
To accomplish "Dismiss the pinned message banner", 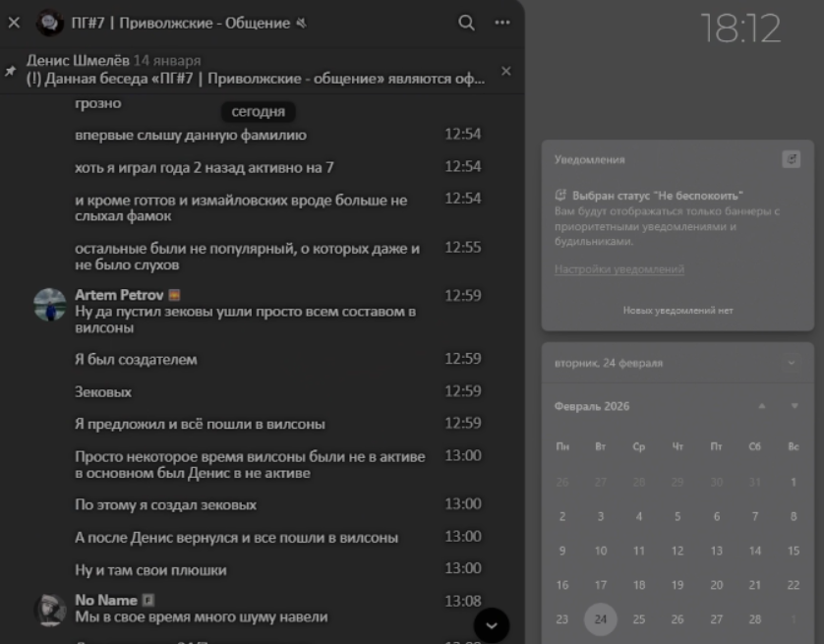I will 506,71.
